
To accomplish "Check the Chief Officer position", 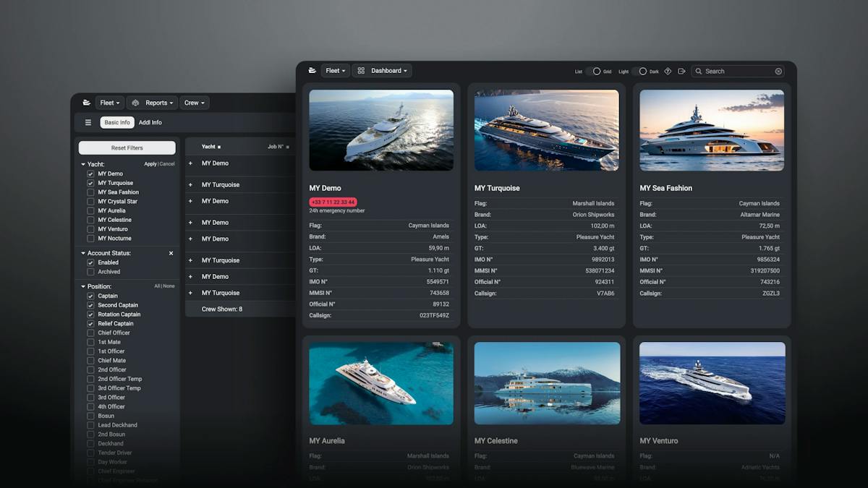I will pos(90,333).
